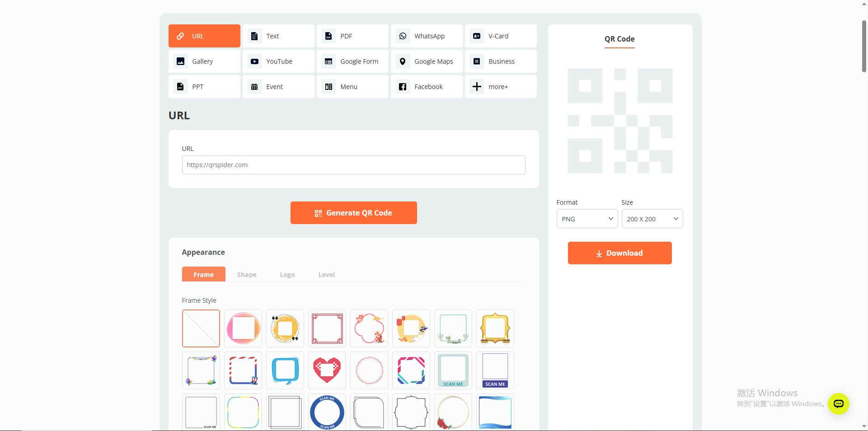Click the scrollbar down arrow
The image size is (868, 431).
(864, 426)
